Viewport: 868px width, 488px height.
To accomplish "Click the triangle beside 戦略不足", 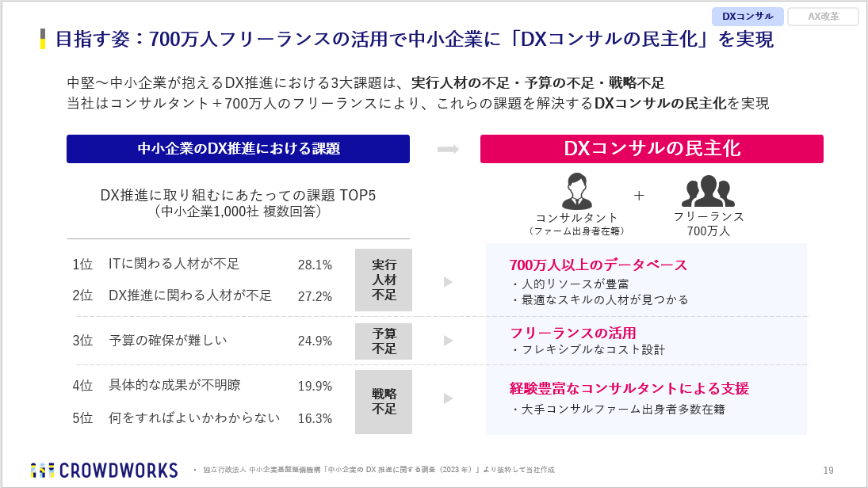I will pos(448,399).
